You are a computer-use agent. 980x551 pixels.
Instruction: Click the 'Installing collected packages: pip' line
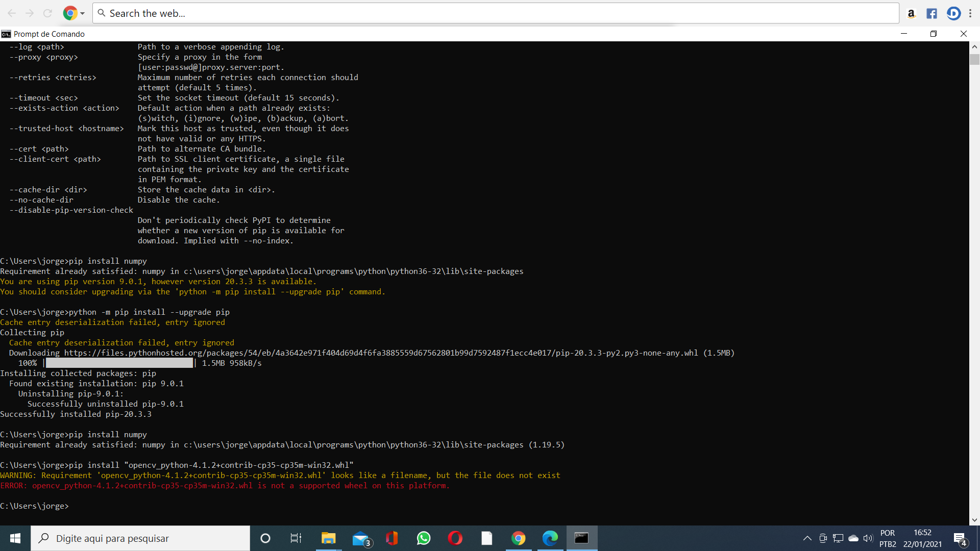pyautogui.click(x=78, y=373)
